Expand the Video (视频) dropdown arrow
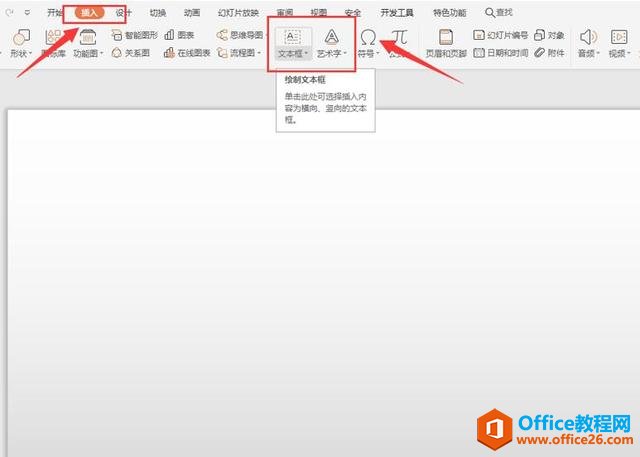This screenshot has height=457, width=640. point(629,53)
